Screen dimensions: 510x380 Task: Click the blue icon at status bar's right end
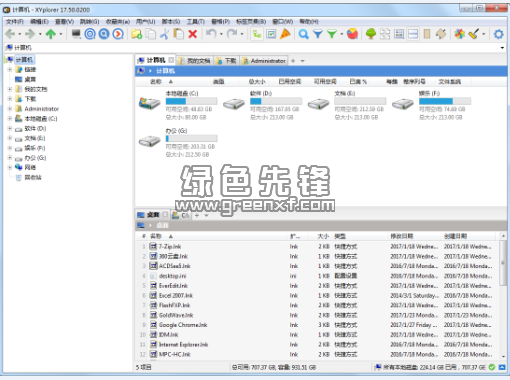pos(502,367)
